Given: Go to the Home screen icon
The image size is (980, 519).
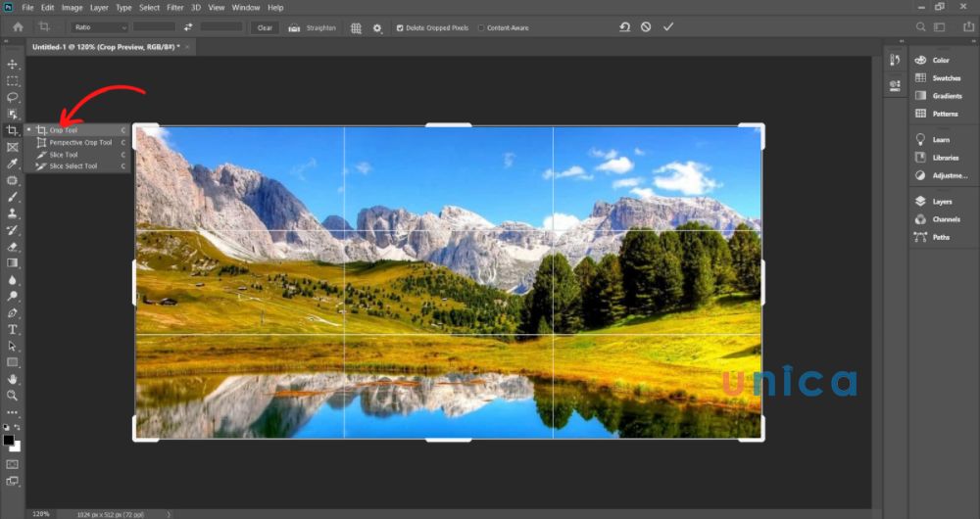Looking at the screenshot, I should pos(18,26).
